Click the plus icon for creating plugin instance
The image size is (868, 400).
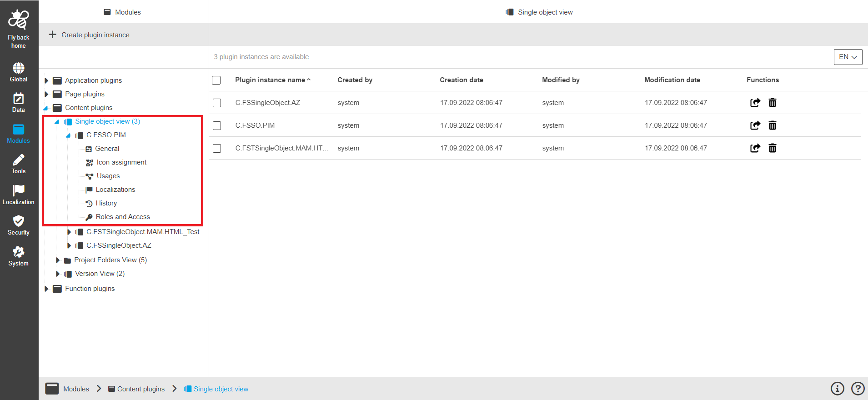(53, 35)
